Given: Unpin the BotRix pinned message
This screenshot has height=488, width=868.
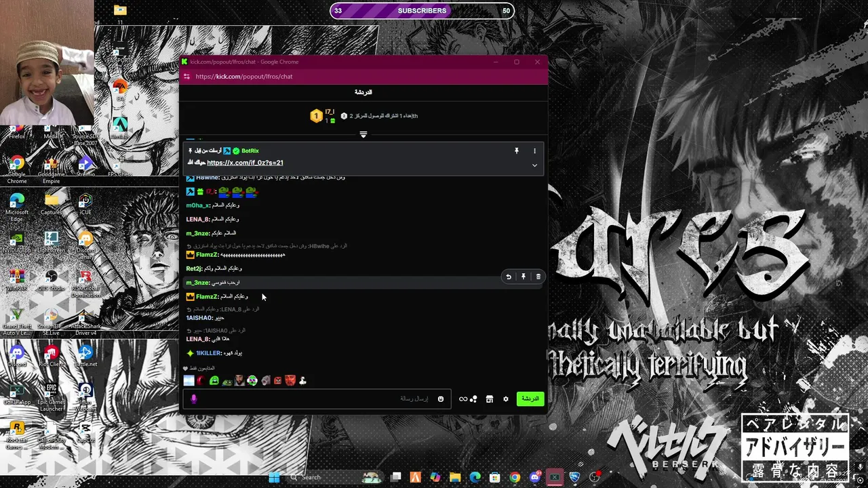Looking at the screenshot, I should point(517,151).
